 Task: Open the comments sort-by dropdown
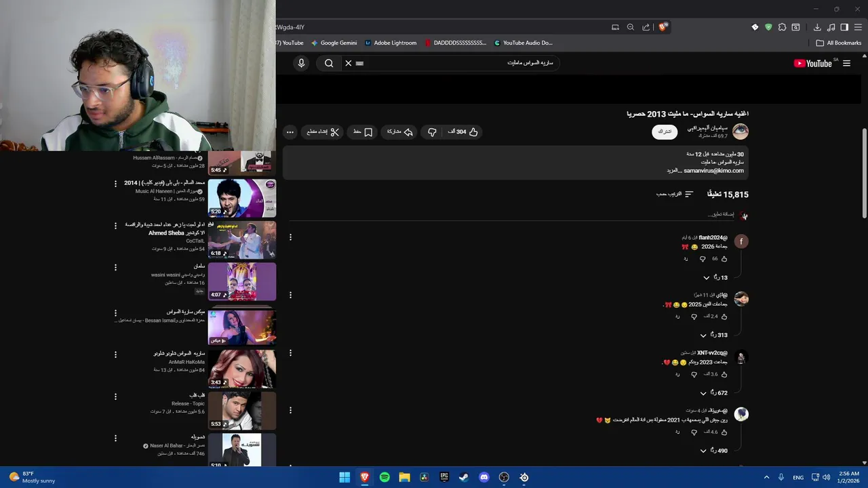point(675,195)
